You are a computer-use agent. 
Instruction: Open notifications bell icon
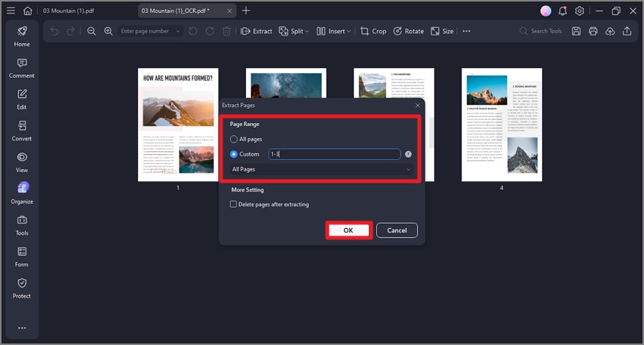point(563,11)
